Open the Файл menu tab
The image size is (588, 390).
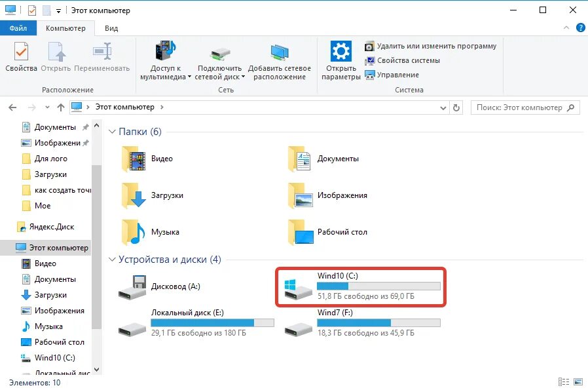(18, 28)
